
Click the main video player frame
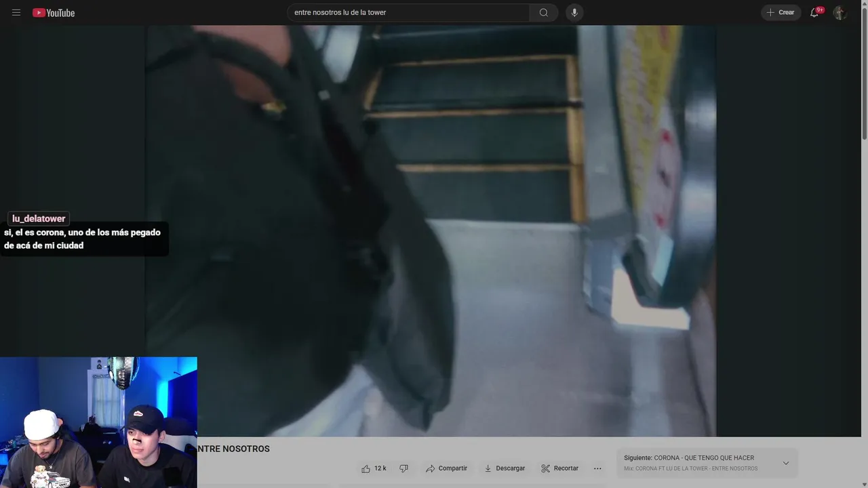click(x=431, y=231)
